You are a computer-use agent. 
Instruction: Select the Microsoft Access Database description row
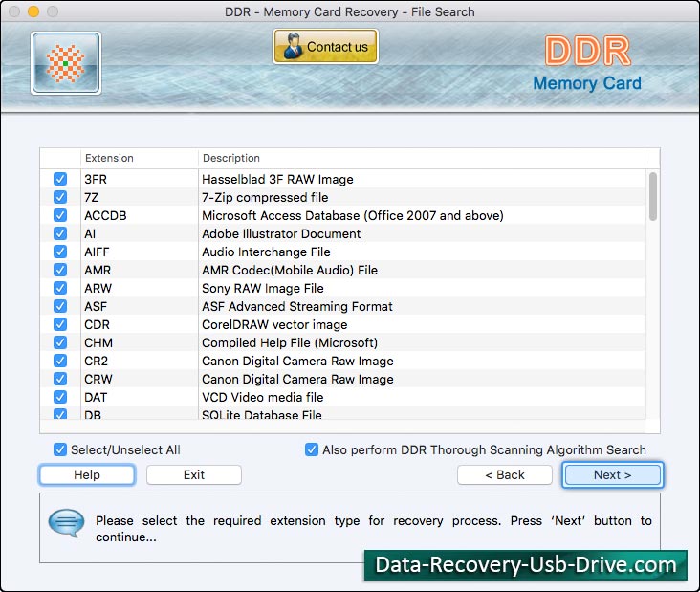[353, 215]
